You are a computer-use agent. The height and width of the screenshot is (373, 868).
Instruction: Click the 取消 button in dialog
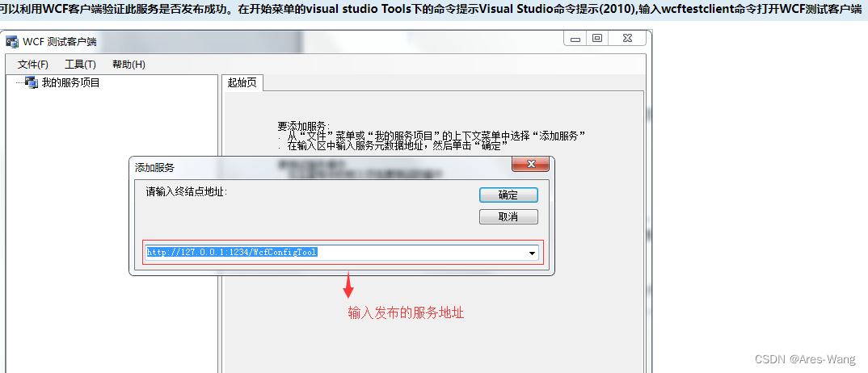click(508, 217)
